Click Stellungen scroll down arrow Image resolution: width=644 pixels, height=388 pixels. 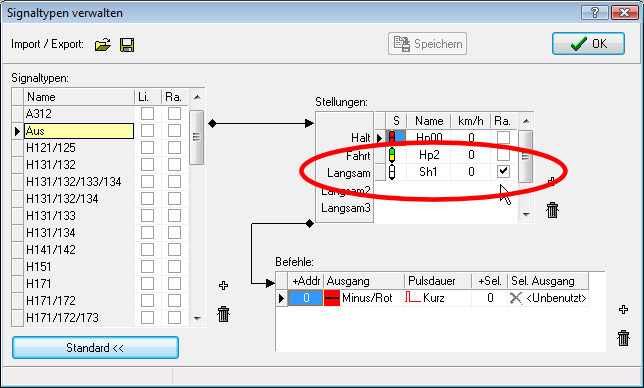[526, 214]
